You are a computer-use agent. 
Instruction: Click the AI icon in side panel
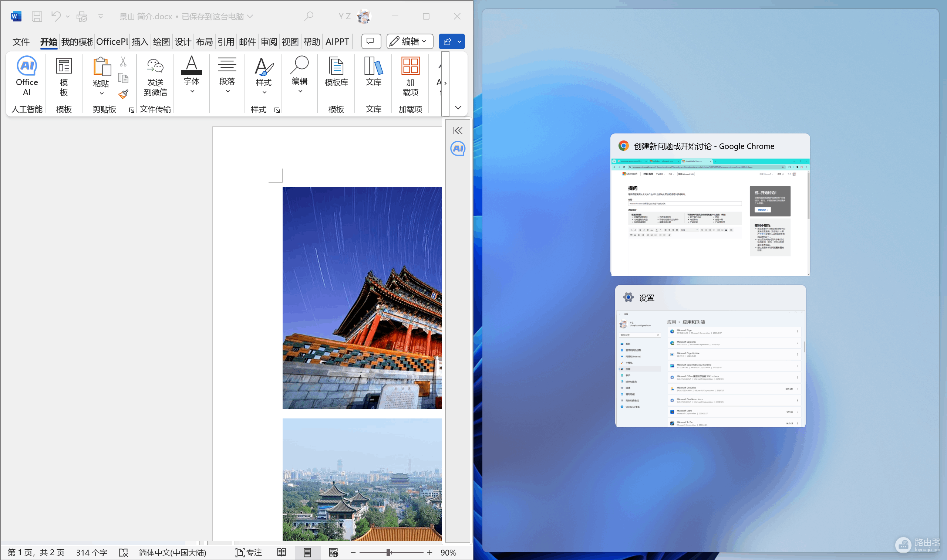(458, 149)
